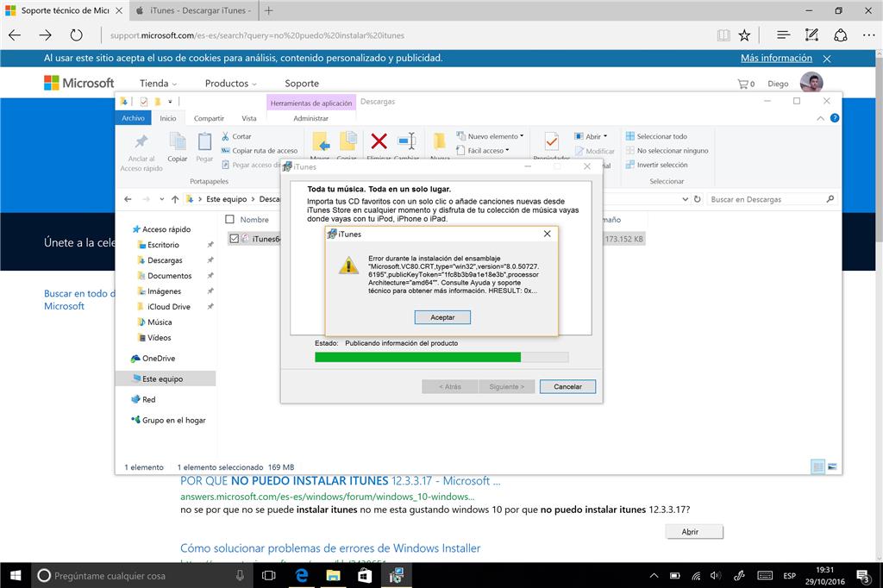This screenshot has width=883, height=588.
Task: Open the Abrir dropdown in the ribbon
Action: click(591, 136)
